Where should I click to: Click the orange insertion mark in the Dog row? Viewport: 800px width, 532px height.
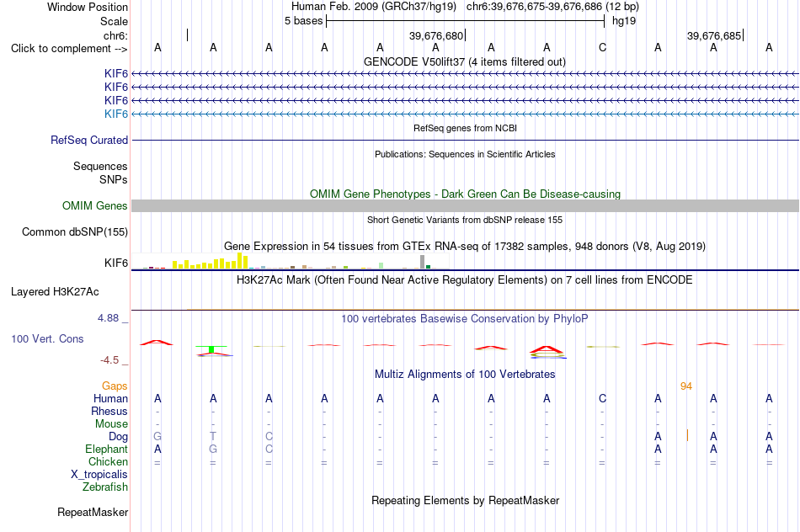click(x=688, y=435)
